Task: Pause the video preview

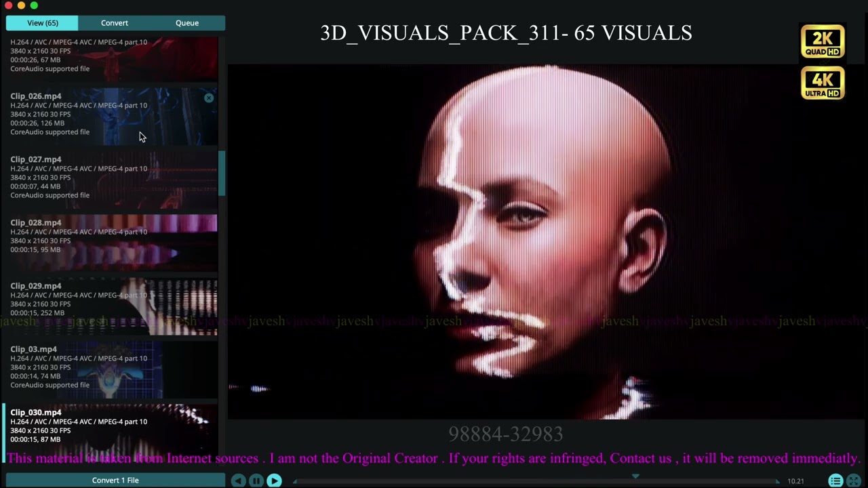Action: (256, 481)
